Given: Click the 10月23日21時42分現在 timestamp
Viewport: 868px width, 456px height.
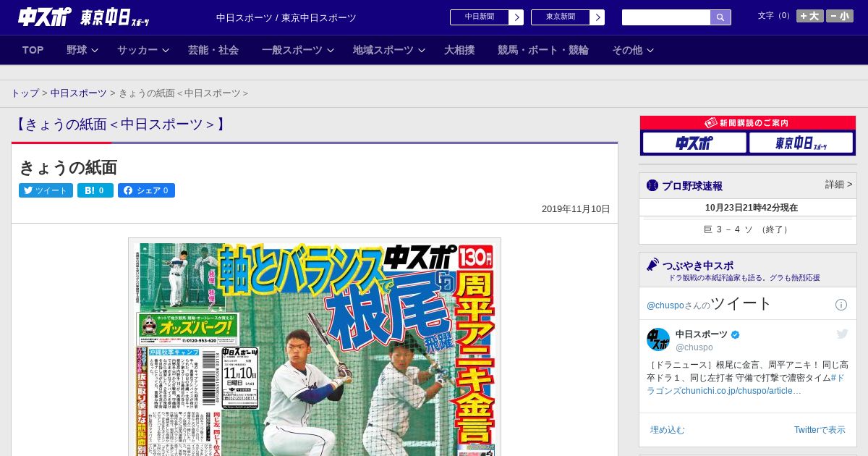Looking at the screenshot, I should point(752,208).
